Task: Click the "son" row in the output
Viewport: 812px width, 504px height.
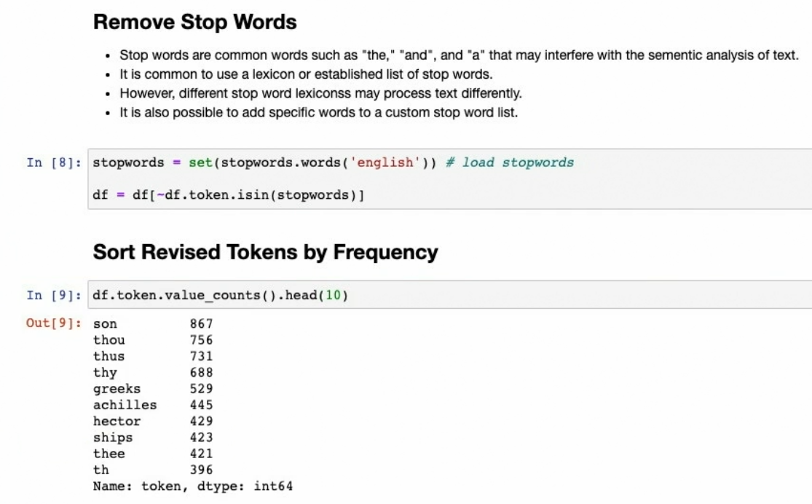Action: 106,324
